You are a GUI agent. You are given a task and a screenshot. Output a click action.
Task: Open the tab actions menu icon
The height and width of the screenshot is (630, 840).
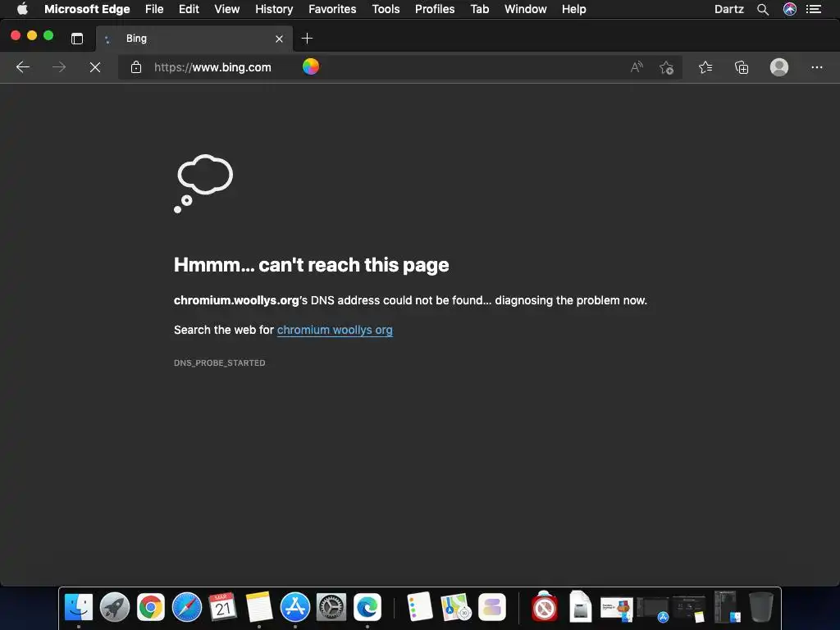click(x=77, y=39)
